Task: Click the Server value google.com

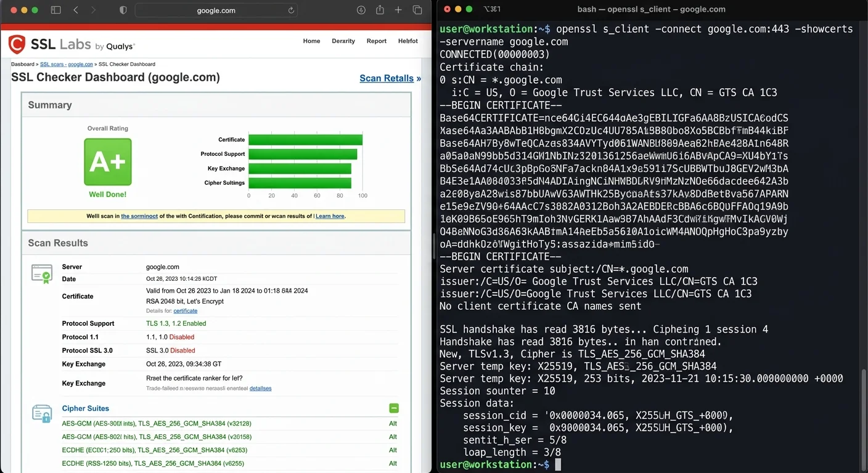Action: 163,267
